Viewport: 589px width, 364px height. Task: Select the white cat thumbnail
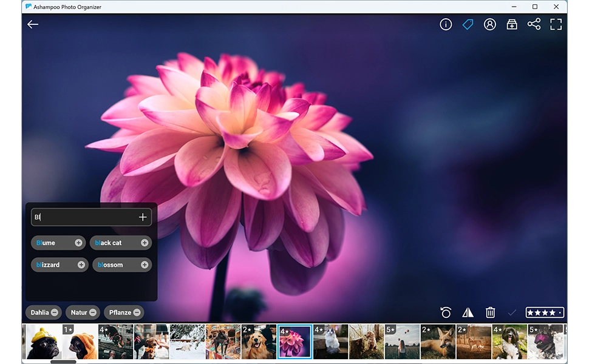pyautogui.click(x=330, y=340)
